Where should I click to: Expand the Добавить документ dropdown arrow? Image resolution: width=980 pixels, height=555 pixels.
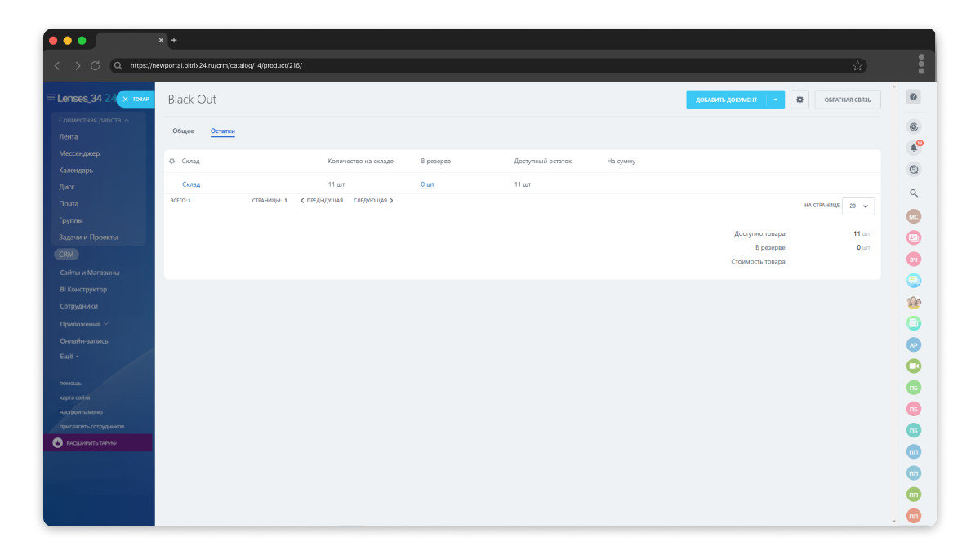(776, 100)
